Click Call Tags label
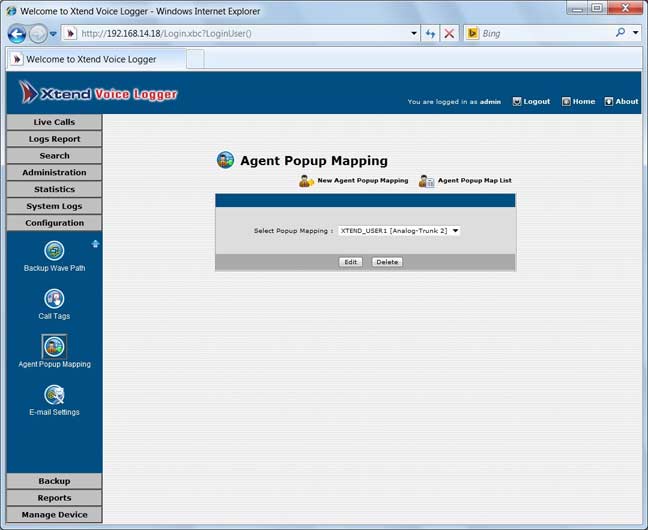This screenshot has width=648, height=530. [x=54, y=316]
